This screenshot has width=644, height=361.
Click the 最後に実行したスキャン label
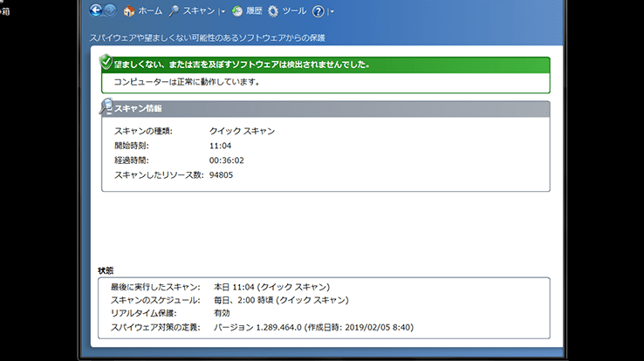pos(155,287)
